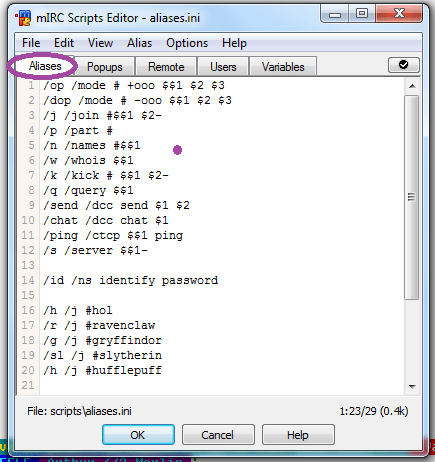
Task: Expand the View menu
Action: pyautogui.click(x=100, y=43)
